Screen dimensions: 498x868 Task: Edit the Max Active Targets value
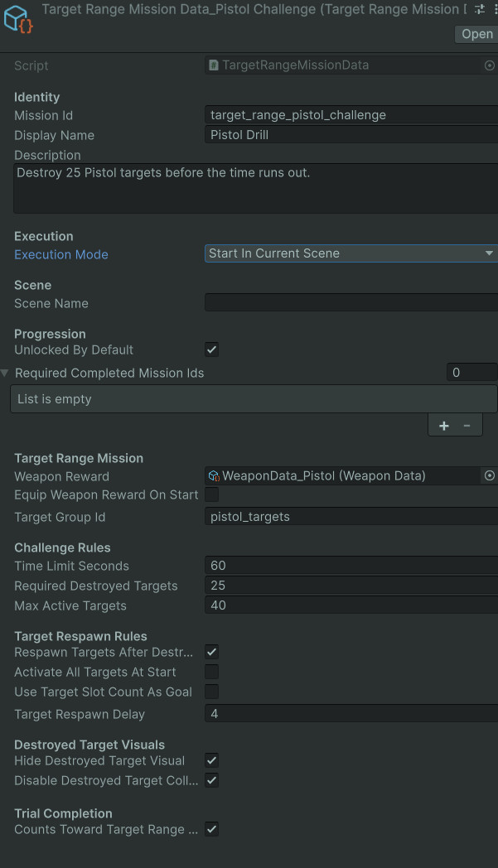point(351,605)
